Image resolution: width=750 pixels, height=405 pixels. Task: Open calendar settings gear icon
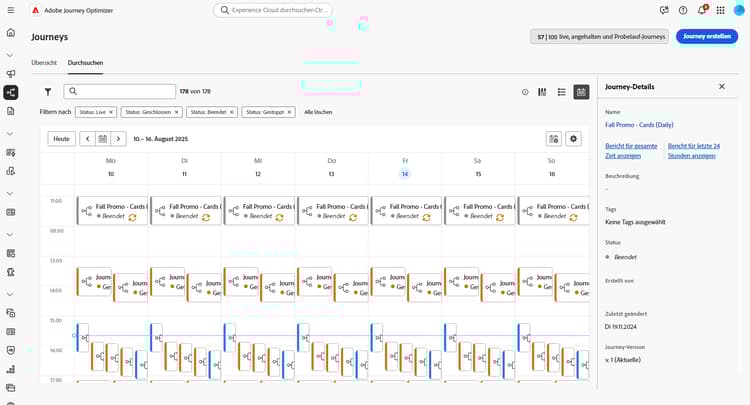point(573,139)
